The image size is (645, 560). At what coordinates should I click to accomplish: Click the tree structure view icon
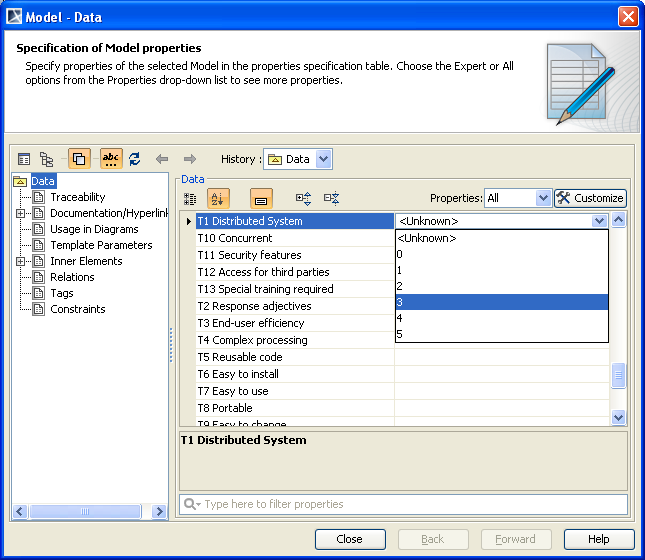click(47, 159)
